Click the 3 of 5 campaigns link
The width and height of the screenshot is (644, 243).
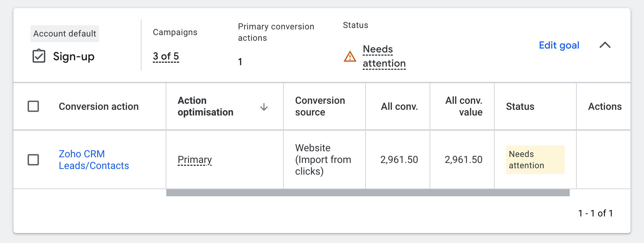coord(166,56)
